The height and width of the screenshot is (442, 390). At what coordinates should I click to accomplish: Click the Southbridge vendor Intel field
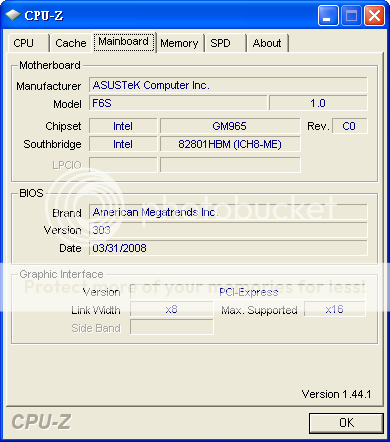tap(123, 144)
